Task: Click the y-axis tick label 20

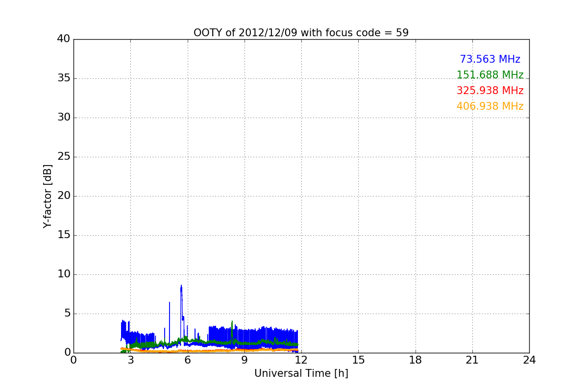Action: 64,196
